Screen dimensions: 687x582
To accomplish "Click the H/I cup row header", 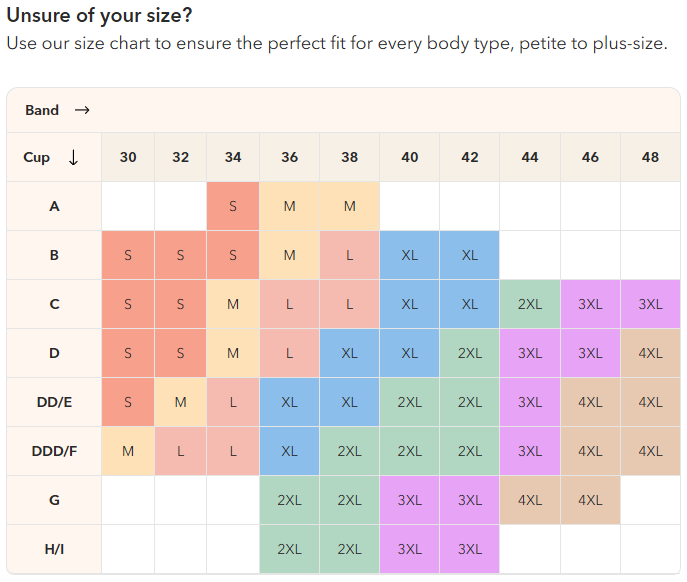I will click(x=54, y=549).
